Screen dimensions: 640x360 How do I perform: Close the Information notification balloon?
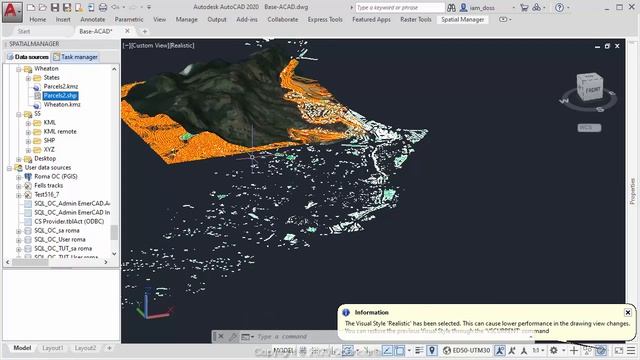click(628, 312)
